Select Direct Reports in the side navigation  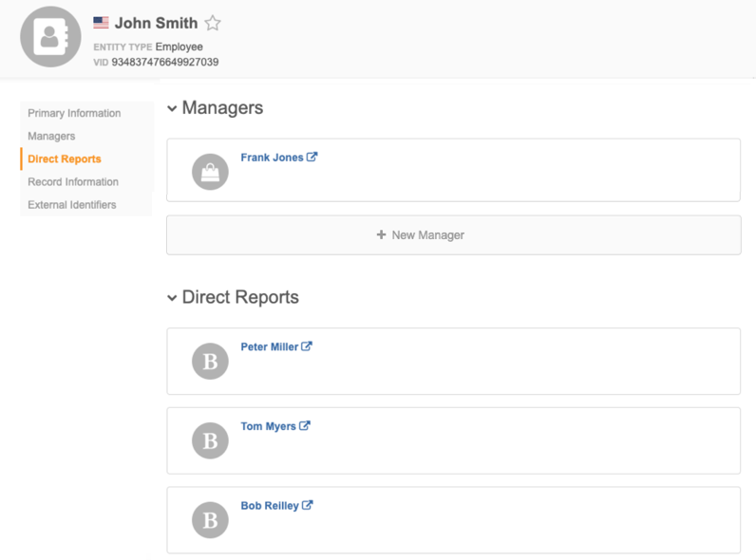tap(65, 159)
